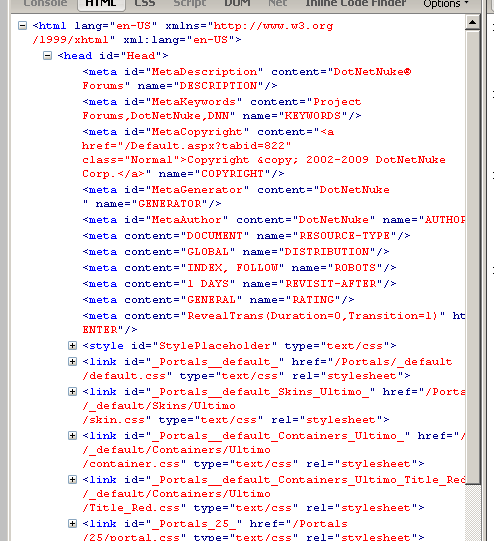The height and width of the screenshot is (541, 494).
Task: Expand the link _Portals_25_ node
Action: point(72,523)
